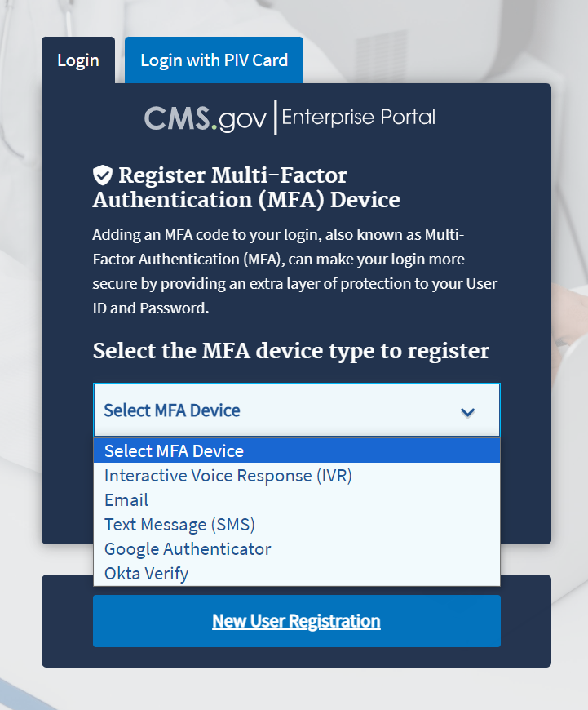Image resolution: width=588 pixels, height=710 pixels.
Task: Click the 'Select the MFA device type' label
Action: coord(291,351)
